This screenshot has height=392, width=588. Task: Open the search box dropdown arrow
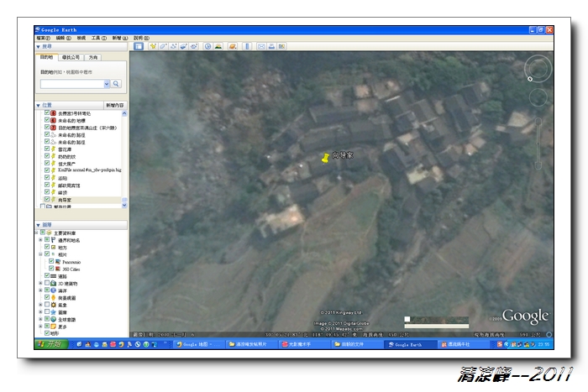[x=107, y=84]
